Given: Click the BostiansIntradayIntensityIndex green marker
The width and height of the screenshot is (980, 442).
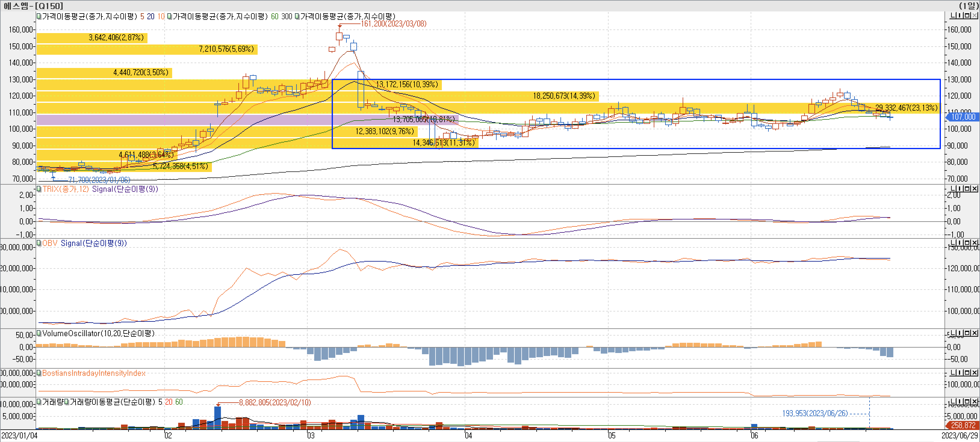Looking at the screenshot, I should pos(39,373).
